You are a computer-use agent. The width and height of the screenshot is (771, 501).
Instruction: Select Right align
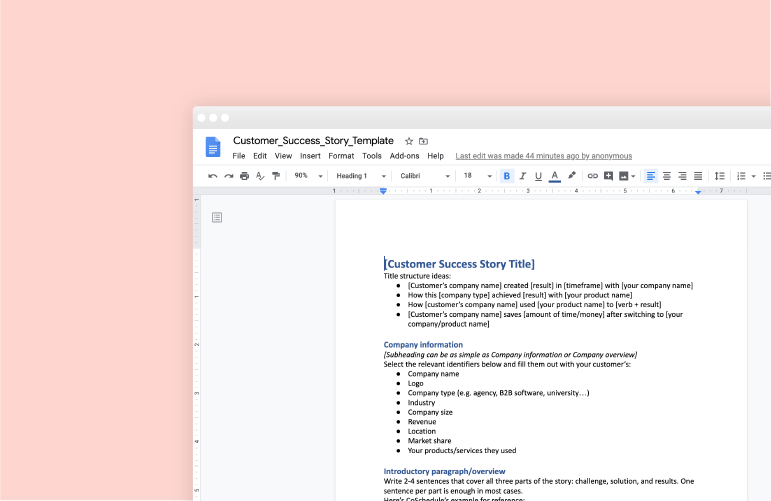pos(682,176)
